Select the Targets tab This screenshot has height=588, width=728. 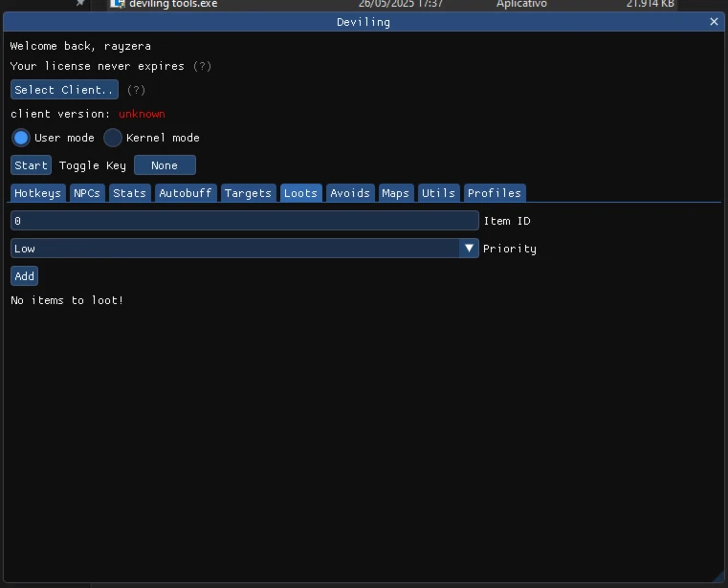click(248, 193)
